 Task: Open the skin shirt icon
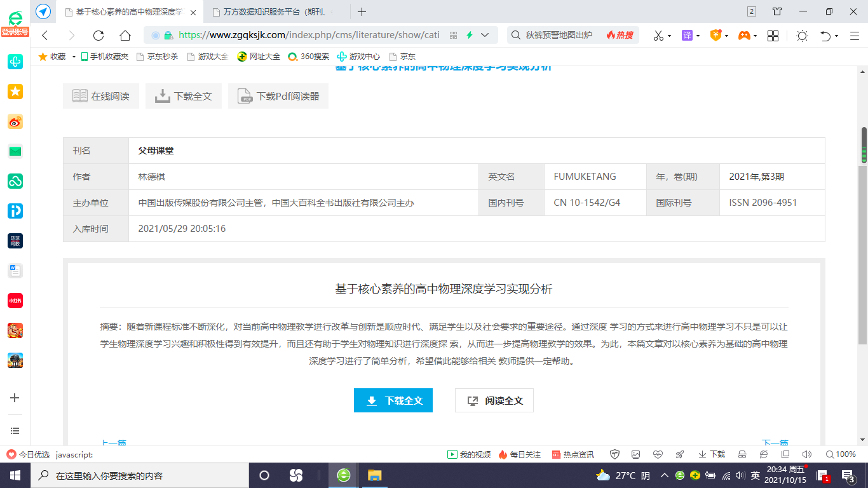[777, 11]
